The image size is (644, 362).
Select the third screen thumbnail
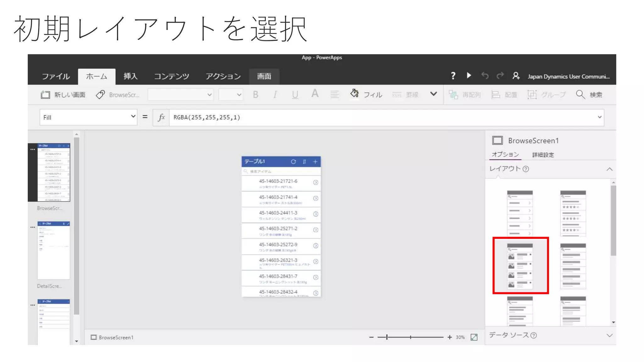pyautogui.click(x=54, y=322)
